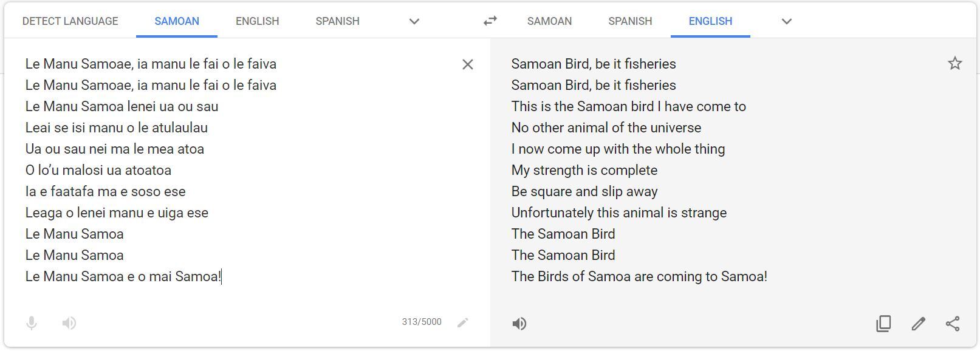Choose Spanish as source language
Viewport: 980px width, 351px height.
337,21
